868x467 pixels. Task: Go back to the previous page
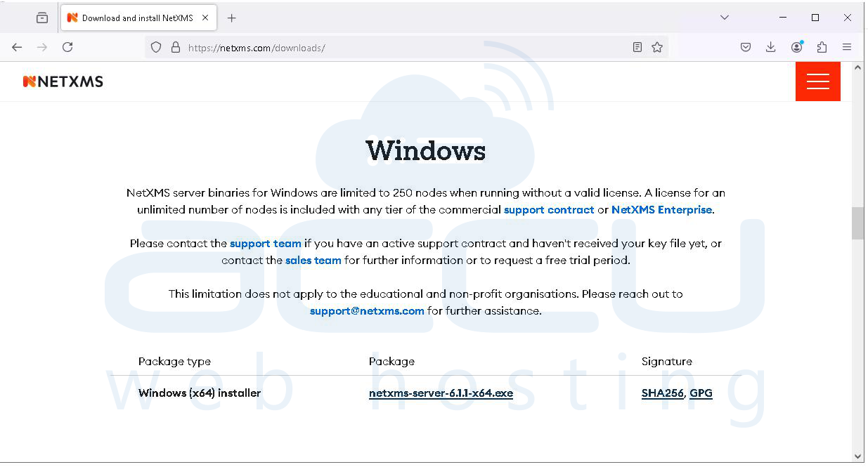[17, 47]
